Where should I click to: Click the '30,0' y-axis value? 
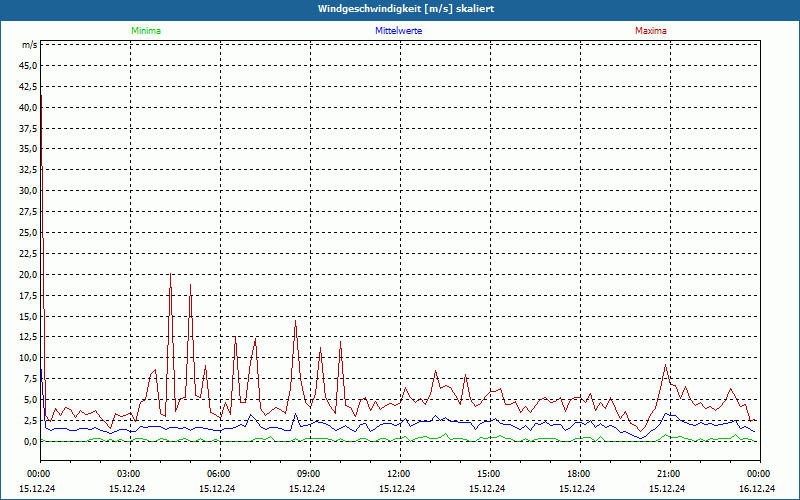point(28,191)
